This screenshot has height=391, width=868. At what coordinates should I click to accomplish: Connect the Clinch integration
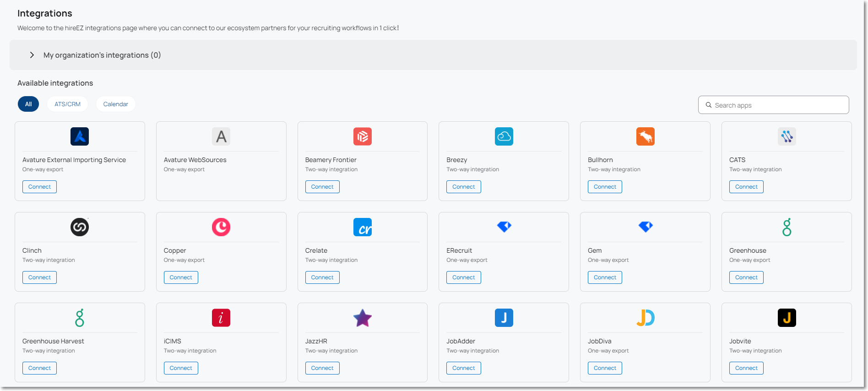(39, 277)
